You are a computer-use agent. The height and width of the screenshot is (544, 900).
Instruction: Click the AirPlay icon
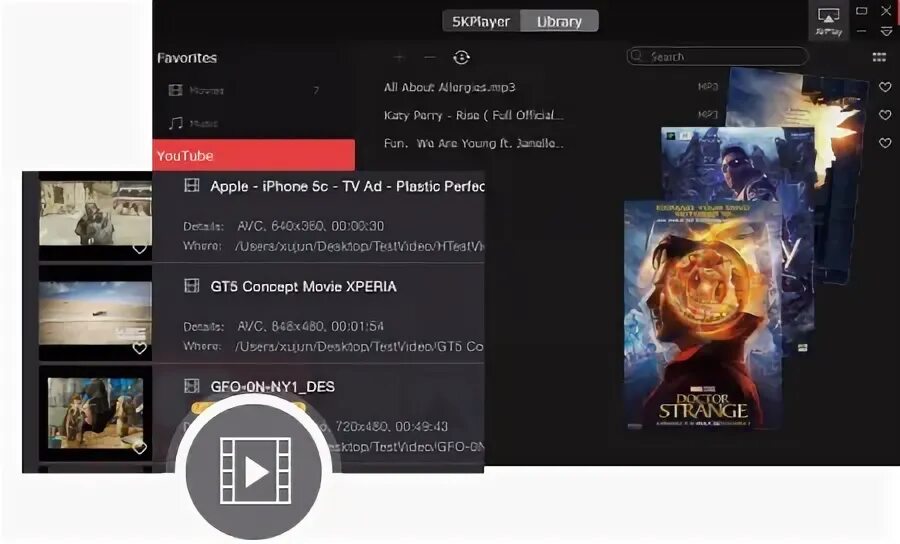pyautogui.click(x=829, y=21)
